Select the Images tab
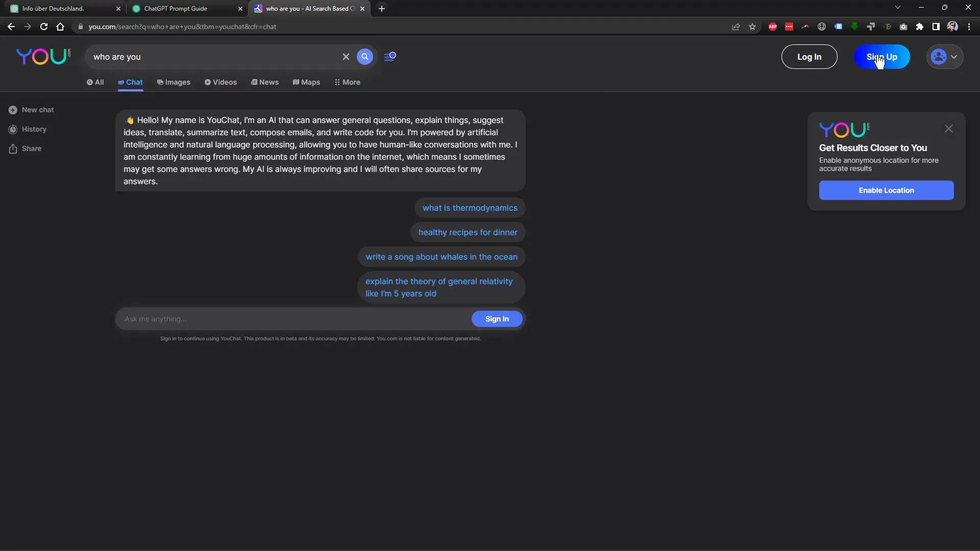The image size is (980, 551). [173, 82]
